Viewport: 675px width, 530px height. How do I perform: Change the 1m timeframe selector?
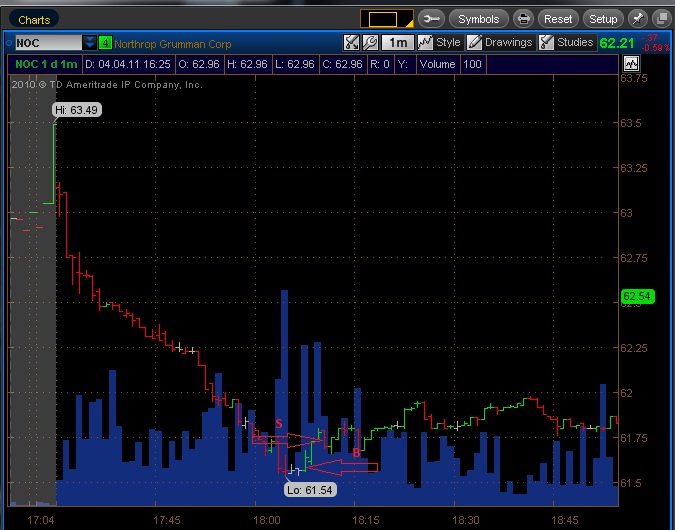click(x=398, y=42)
